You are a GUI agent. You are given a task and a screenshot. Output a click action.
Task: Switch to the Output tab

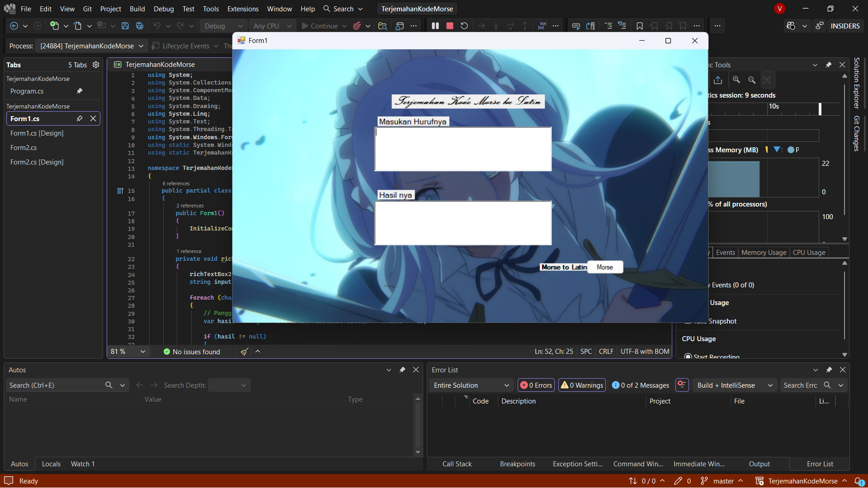pyautogui.click(x=759, y=464)
